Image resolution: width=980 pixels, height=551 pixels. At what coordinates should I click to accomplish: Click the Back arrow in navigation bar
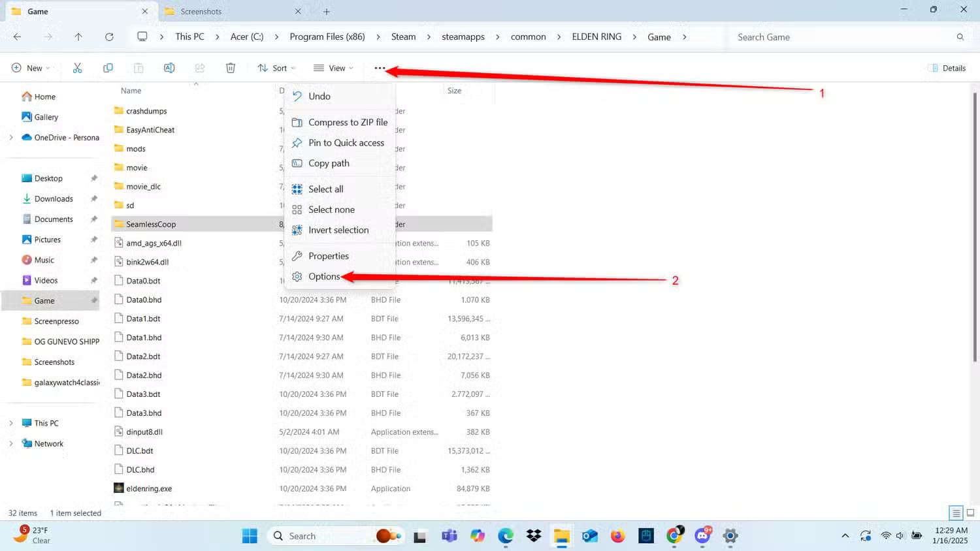(18, 37)
